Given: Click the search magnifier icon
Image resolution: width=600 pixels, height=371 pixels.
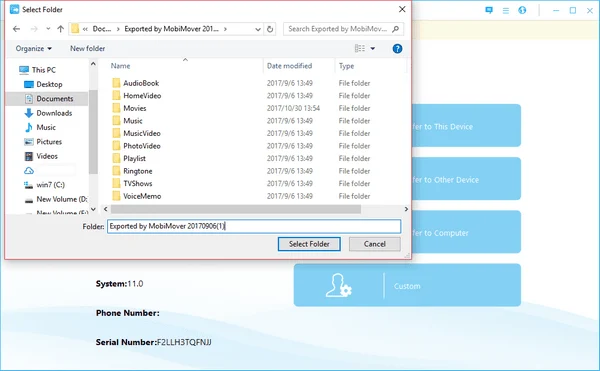Looking at the screenshot, I should click(395, 29).
